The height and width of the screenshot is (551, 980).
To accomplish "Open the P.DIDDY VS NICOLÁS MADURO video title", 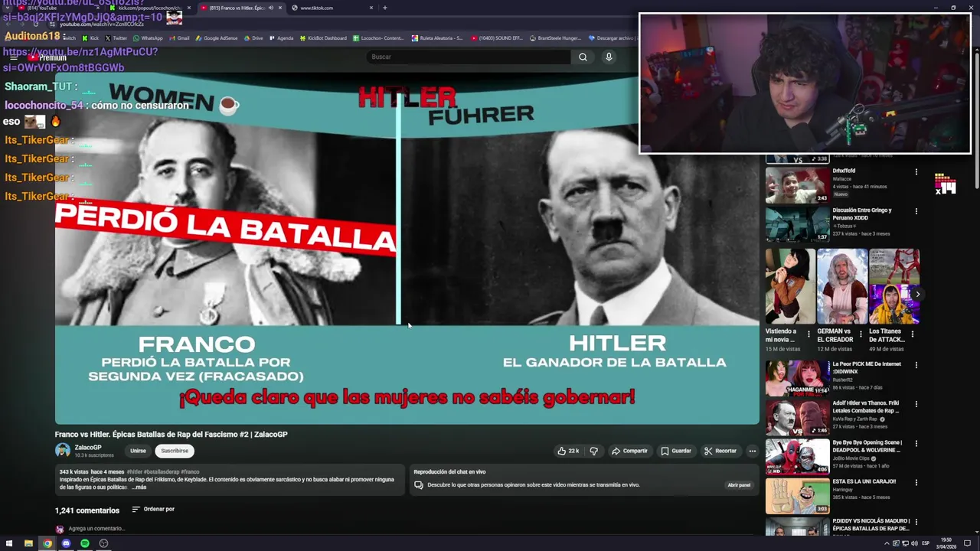I will (871, 524).
